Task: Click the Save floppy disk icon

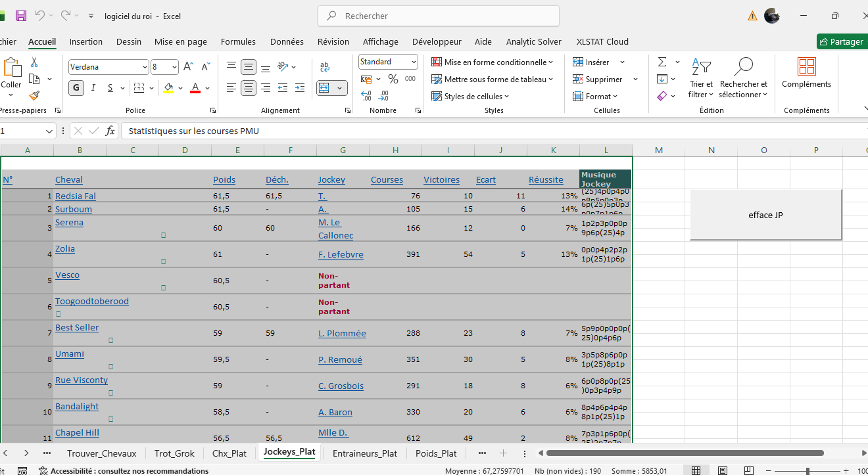Action: click(21, 16)
